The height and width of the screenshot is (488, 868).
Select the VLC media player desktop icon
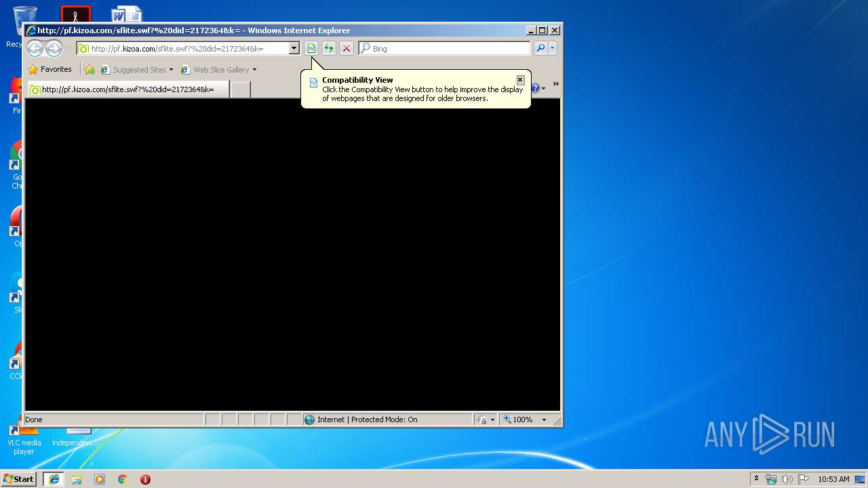24,439
